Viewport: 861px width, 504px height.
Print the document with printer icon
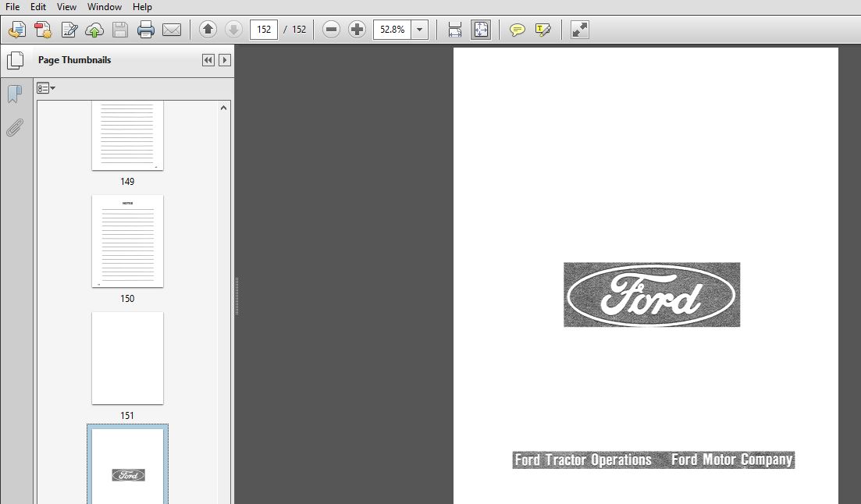coord(145,30)
